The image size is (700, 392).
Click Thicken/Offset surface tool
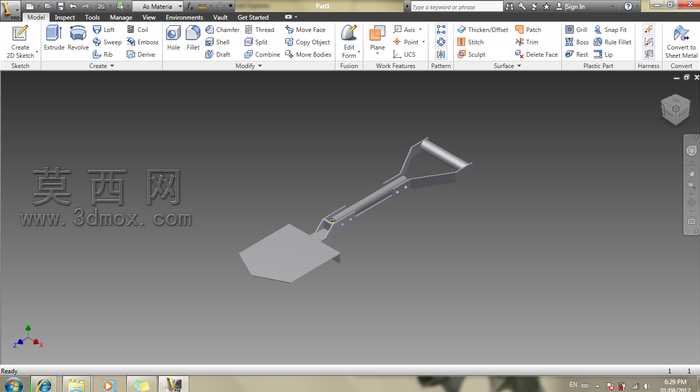(x=483, y=29)
